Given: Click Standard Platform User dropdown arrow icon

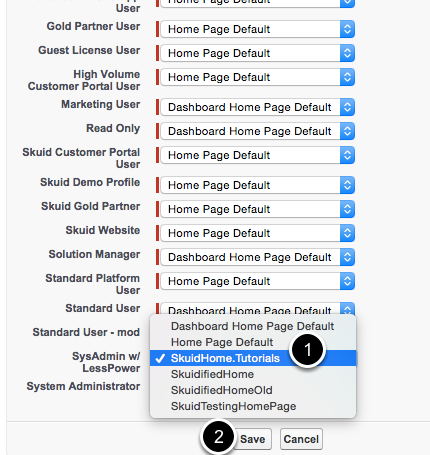Looking at the screenshot, I should (x=347, y=281).
